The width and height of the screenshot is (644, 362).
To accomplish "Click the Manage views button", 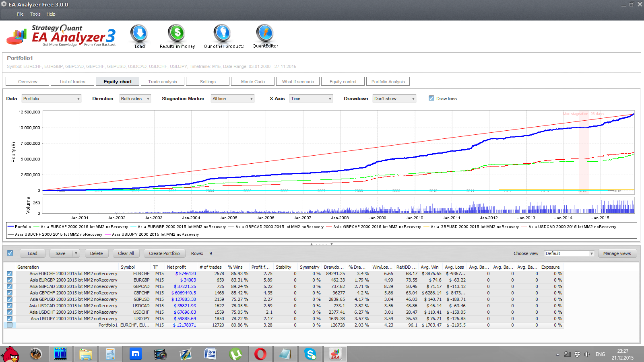I will point(617,253).
